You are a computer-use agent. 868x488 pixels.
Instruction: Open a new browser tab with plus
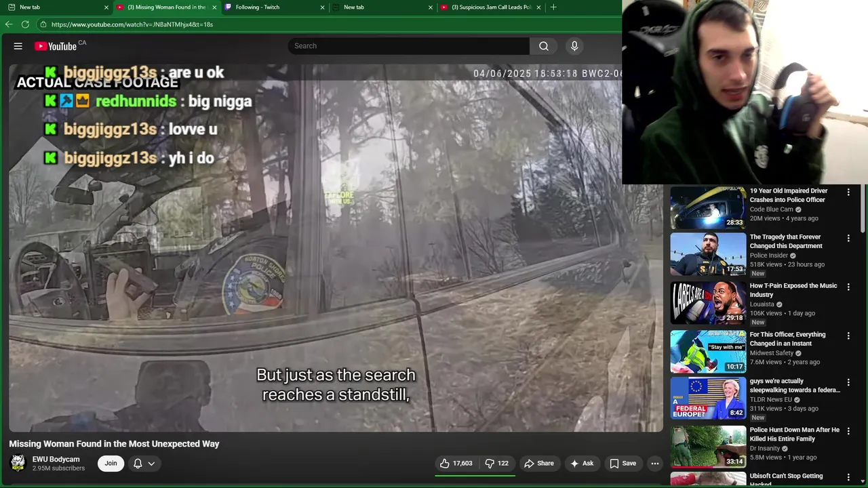553,7
